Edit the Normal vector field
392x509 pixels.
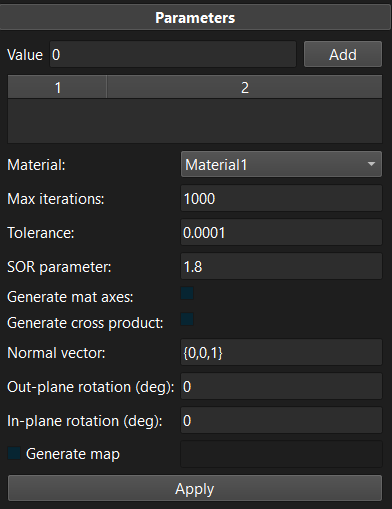[281, 352]
